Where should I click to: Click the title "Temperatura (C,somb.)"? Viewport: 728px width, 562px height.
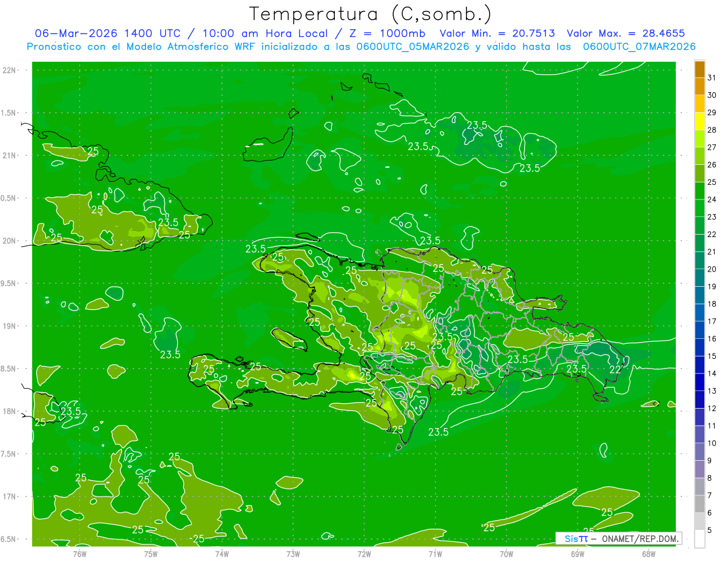(x=371, y=13)
